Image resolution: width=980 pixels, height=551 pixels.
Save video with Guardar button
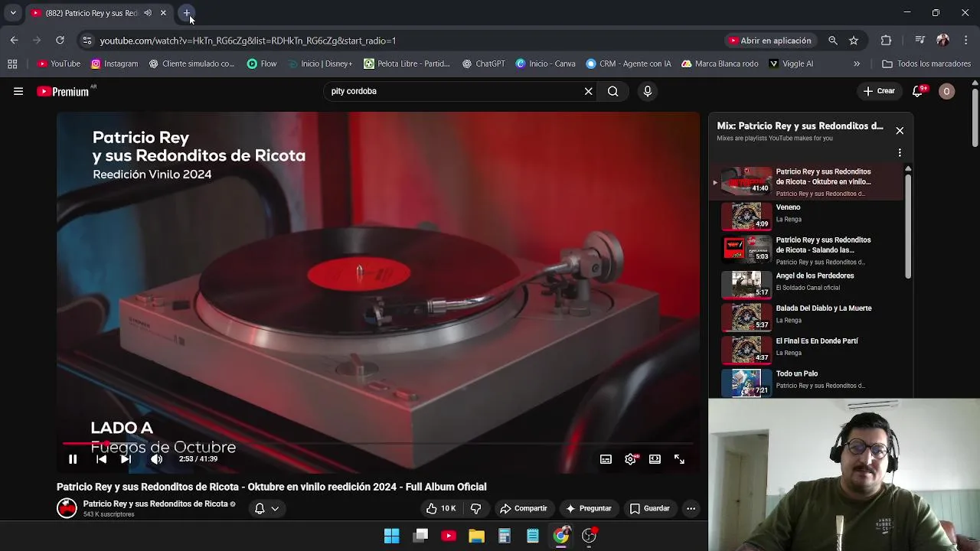coord(650,508)
